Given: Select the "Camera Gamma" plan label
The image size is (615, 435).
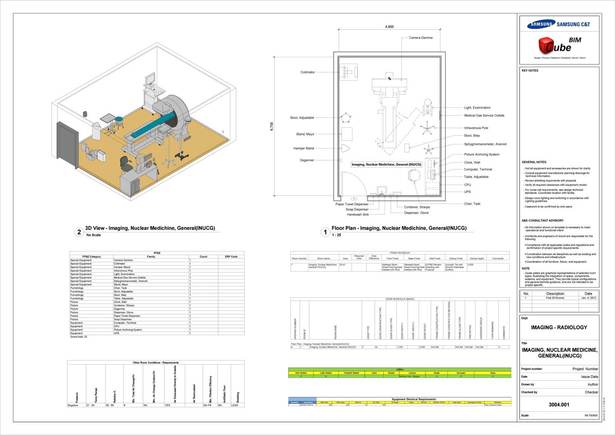Looking at the screenshot, I should pyautogui.click(x=421, y=38).
